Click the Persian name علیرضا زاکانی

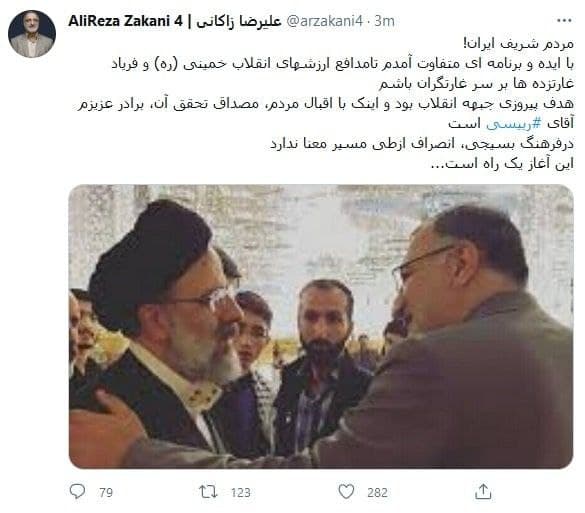[x=238, y=21]
